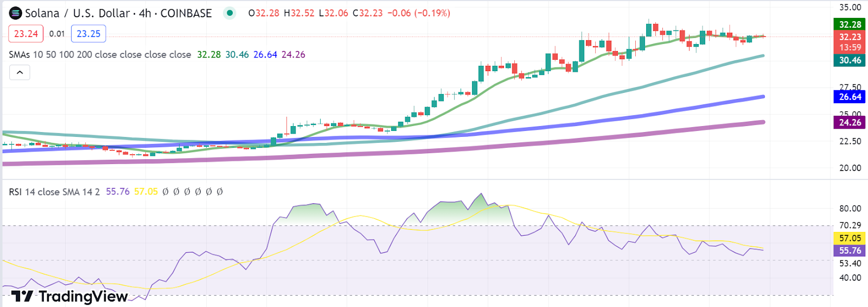Click the 0.01 spread value
The image size is (868, 307).
(57, 34)
